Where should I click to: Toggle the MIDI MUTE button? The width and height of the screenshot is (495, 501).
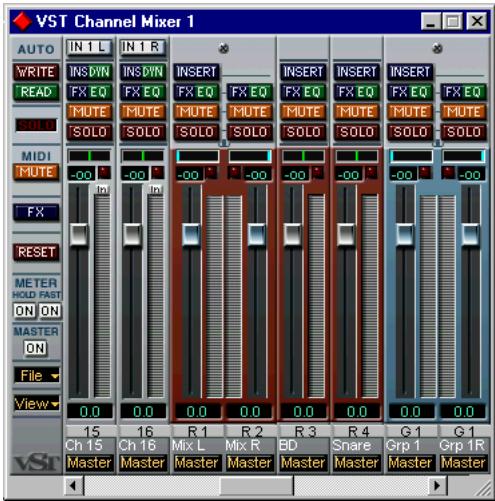[36, 172]
